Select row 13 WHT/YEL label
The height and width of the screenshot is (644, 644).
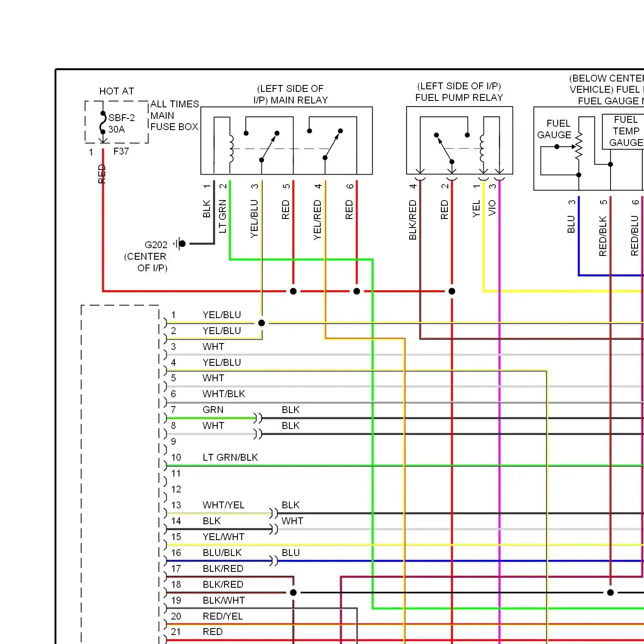223,505
